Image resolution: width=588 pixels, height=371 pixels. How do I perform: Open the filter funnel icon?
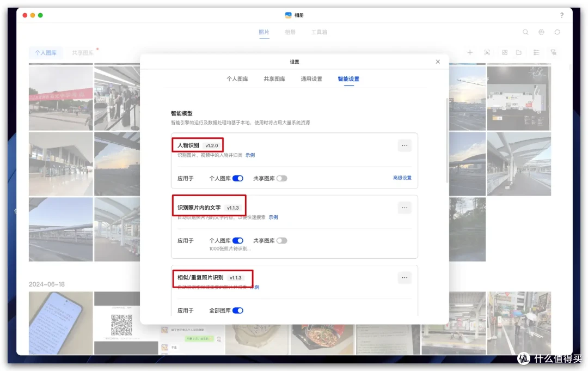coord(554,52)
